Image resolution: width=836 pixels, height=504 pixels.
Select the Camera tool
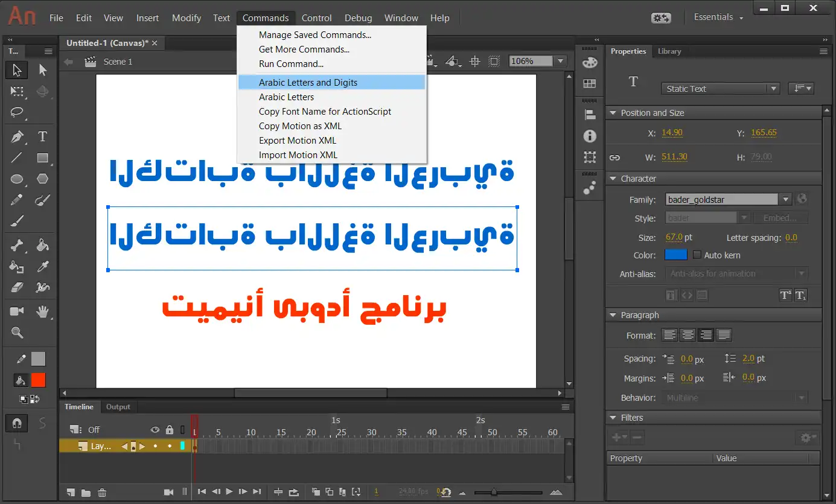point(17,311)
